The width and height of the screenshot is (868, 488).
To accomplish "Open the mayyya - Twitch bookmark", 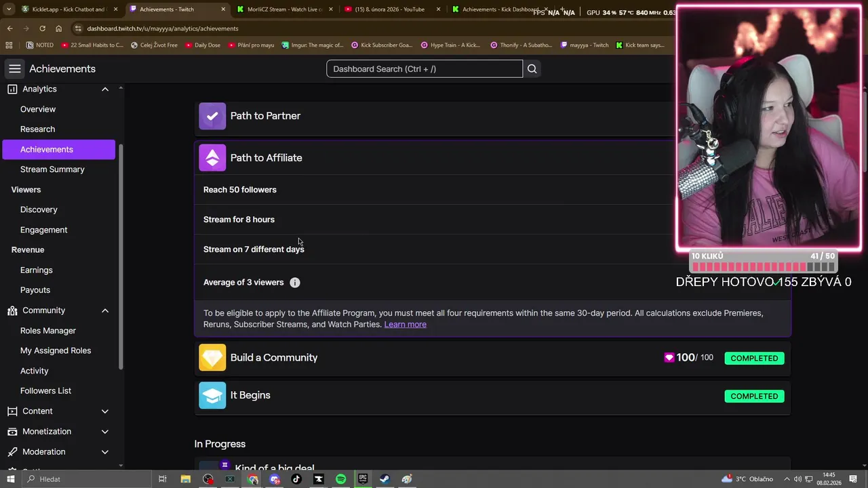I will click(x=584, y=45).
